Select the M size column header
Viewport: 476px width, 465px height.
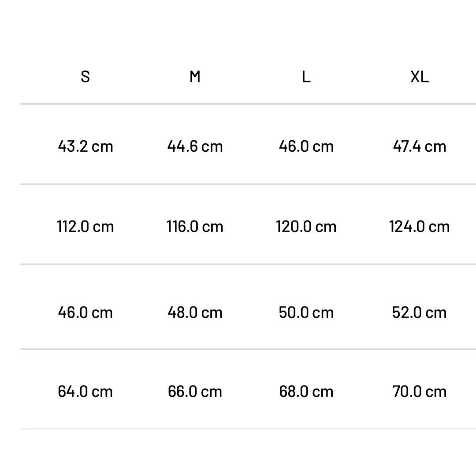coord(195,77)
